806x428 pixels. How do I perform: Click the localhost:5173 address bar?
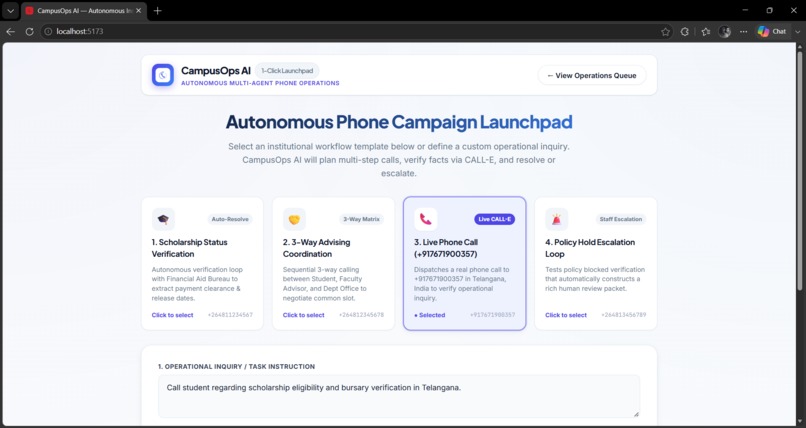355,31
